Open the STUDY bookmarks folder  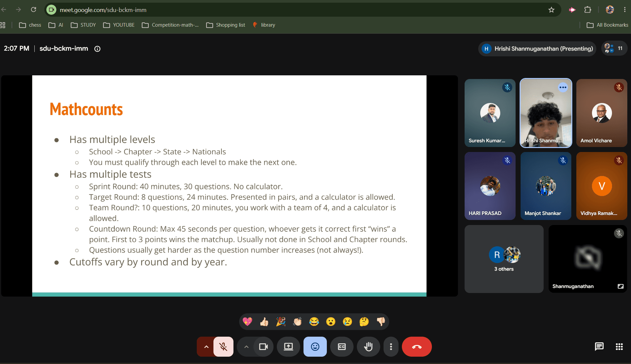pos(83,25)
